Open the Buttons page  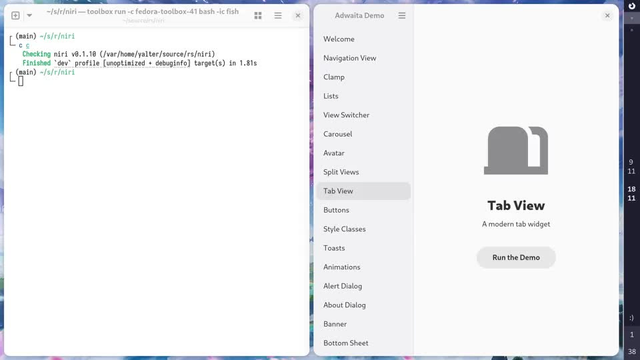[363, 210]
